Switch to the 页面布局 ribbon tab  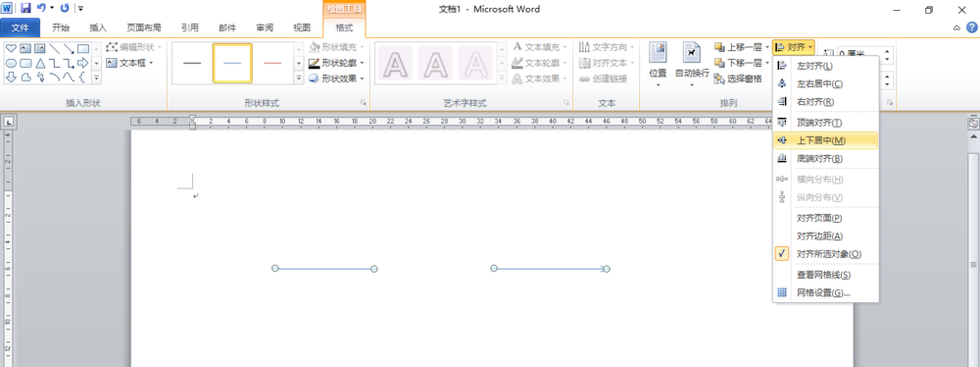[x=144, y=27]
